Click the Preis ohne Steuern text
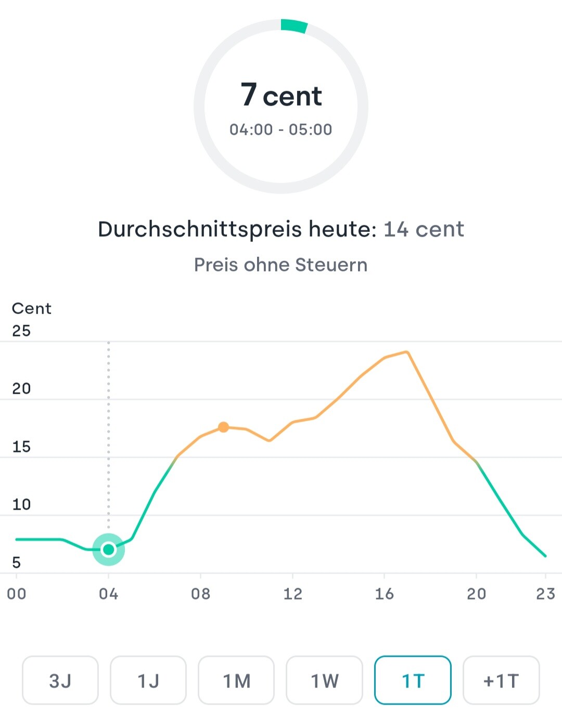Image resolution: width=562 pixels, height=728 pixels. [281, 265]
